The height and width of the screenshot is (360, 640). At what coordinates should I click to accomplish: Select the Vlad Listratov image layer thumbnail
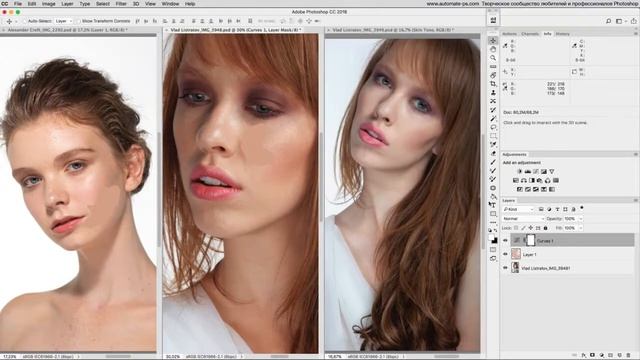pyautogui.click(x=516, y=268)
